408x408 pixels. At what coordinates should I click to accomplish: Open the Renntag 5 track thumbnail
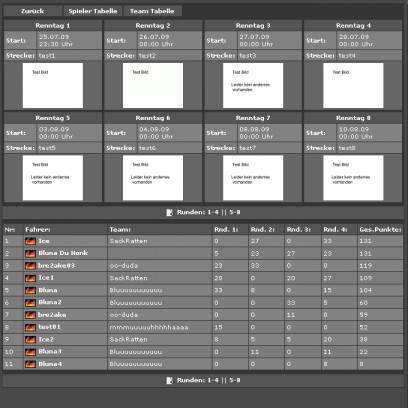coord(53,178)
